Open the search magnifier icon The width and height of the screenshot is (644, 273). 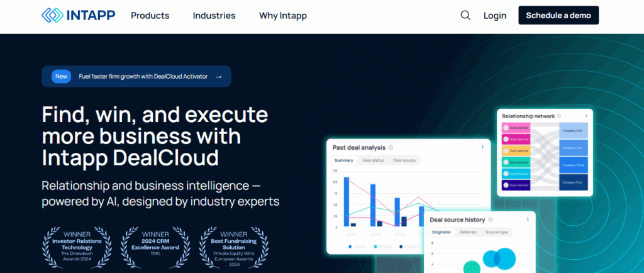tap(465, 16)
